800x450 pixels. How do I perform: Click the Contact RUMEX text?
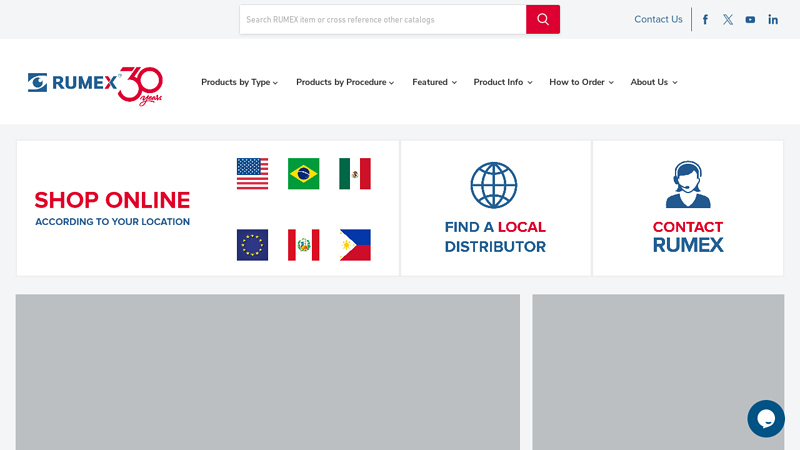coord(688,237)
